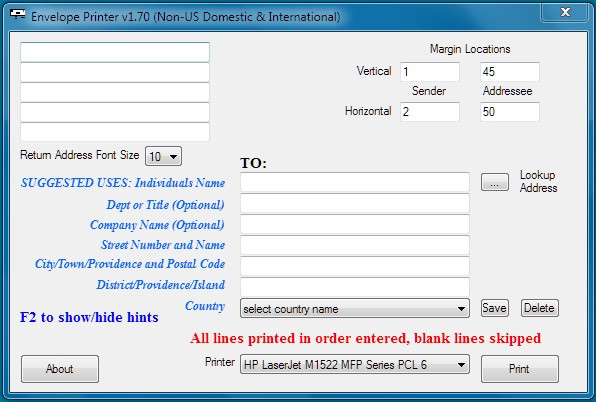Screen dimensions: 596x402
Task: Click the Vertical Sender margin field
Action: (430, 72)
